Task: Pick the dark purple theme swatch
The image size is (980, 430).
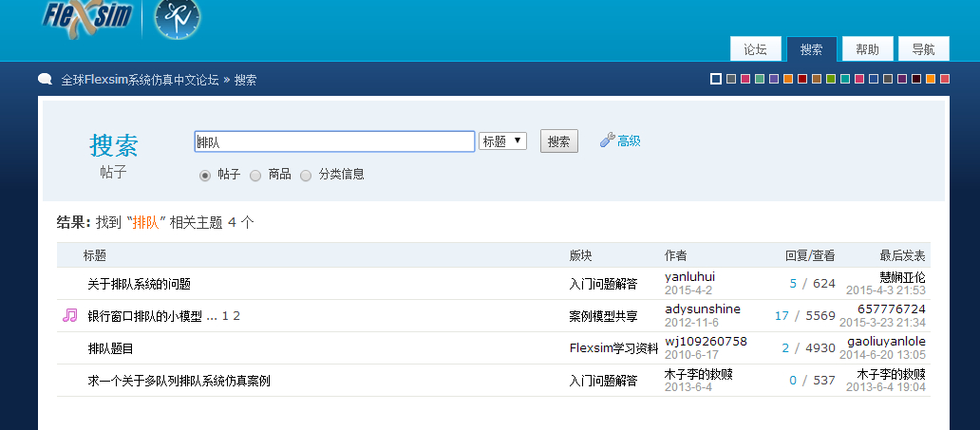Action: 902,79
